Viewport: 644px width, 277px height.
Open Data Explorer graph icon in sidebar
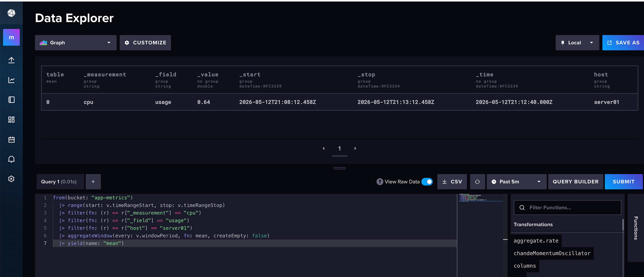click(x=11, y=80)
